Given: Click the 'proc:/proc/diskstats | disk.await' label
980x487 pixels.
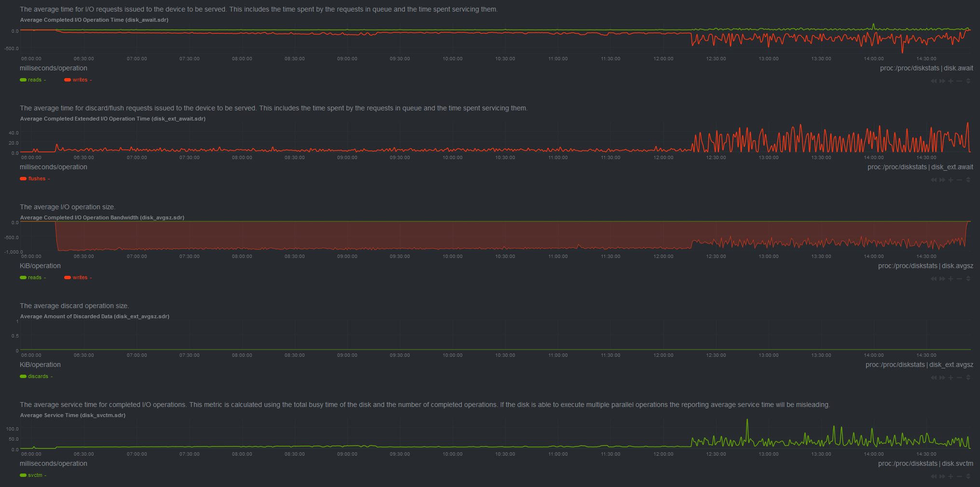Looking at the screenshot, I should click(926, 68).
